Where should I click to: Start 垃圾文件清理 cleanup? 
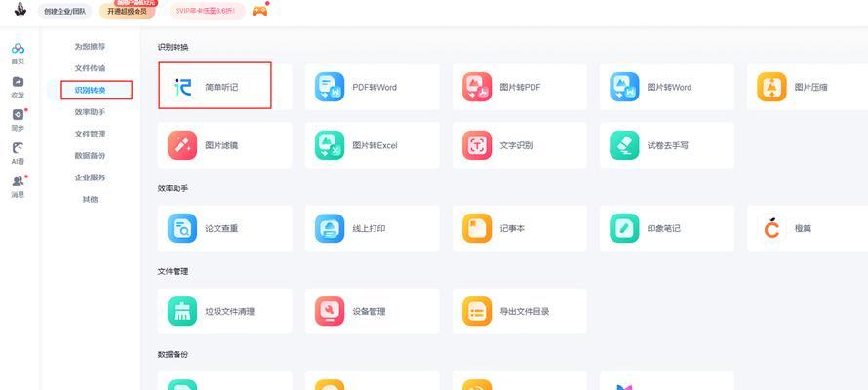(224, 311)
